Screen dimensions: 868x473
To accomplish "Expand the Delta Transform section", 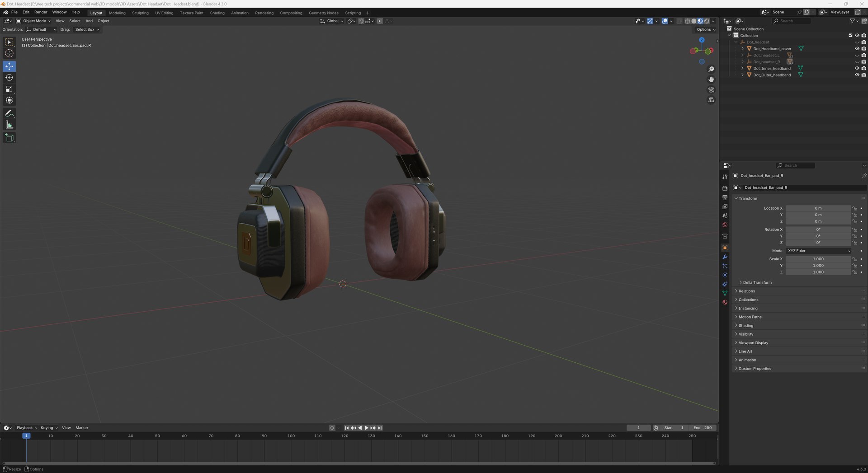I will pyautogui.click(x=757, y=283).
